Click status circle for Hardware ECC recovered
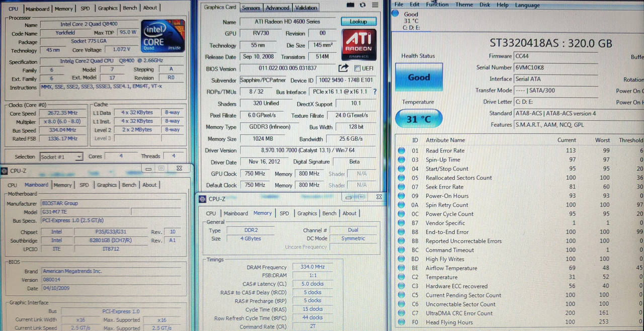The image size is (644, 331). [x=401, y=286]
